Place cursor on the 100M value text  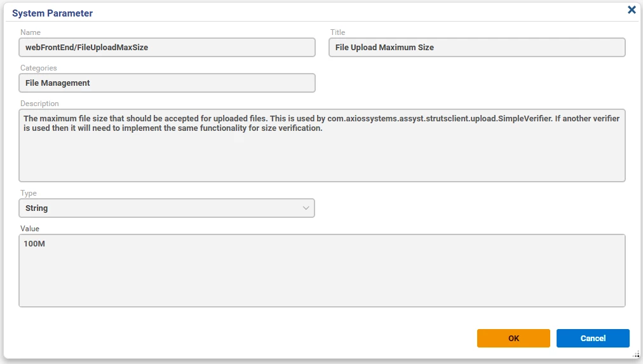point(34,244)
